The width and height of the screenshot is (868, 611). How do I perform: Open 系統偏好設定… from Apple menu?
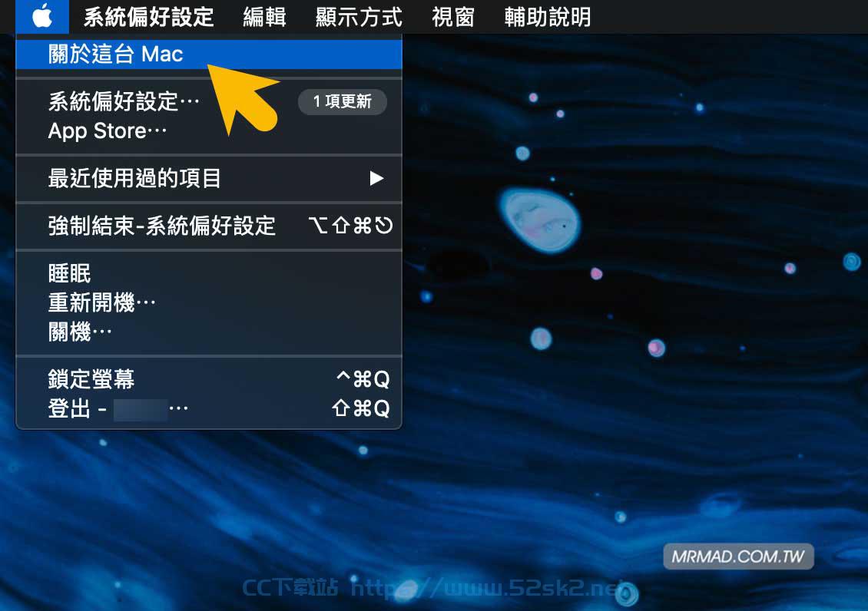[x=209, y=101]
